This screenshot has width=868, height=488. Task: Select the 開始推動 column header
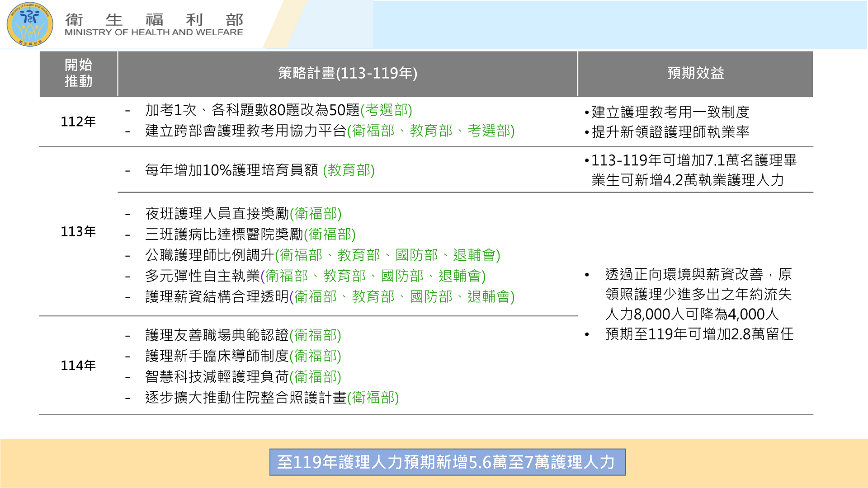79,73
